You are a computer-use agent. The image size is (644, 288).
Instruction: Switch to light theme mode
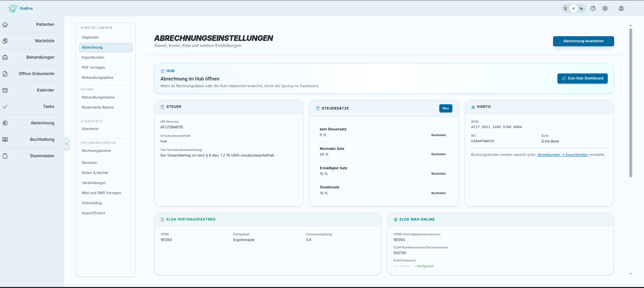pyautogui.click(x=574, y=8)
